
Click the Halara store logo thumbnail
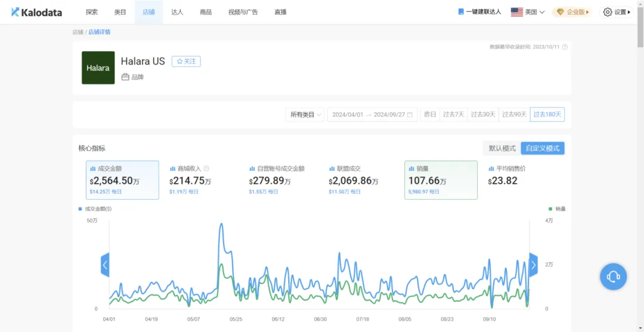(98, 68)
